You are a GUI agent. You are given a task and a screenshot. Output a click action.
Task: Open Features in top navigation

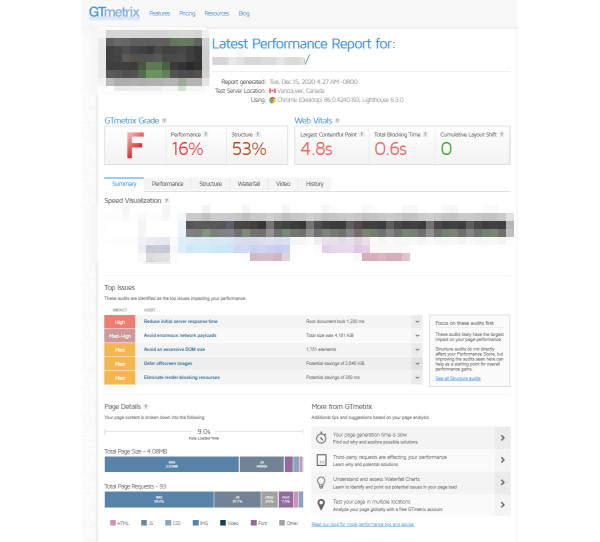pyautogui.click(x=160, y=13)
